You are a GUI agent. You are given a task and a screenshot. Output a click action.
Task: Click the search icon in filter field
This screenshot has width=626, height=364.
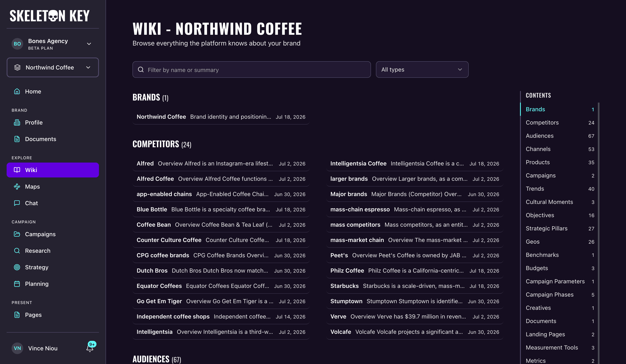[141, 69]
